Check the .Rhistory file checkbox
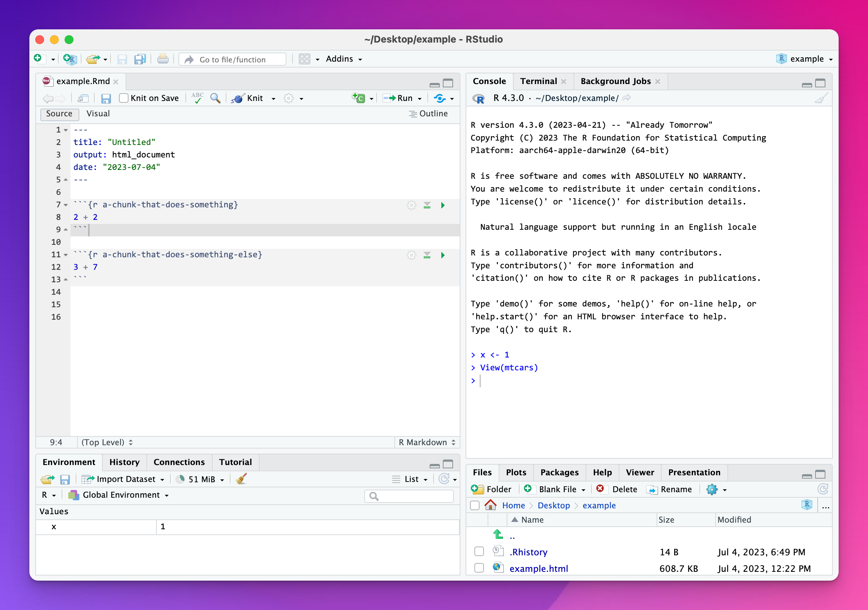868x610 pixels. point(479,551)
